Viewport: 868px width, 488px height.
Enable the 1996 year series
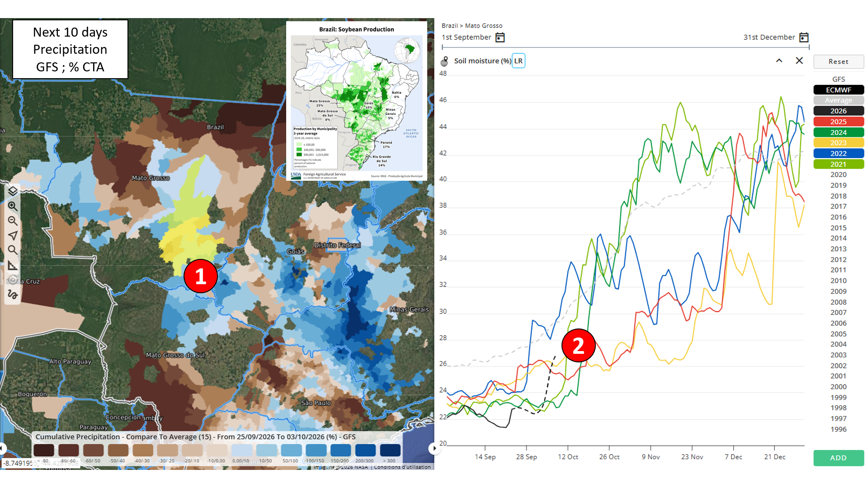(839, 429)
